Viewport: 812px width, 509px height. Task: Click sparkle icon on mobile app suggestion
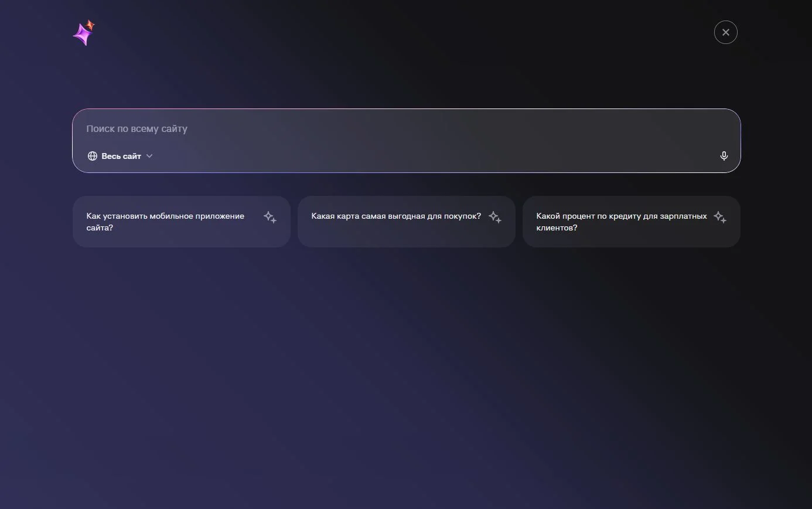270,217
